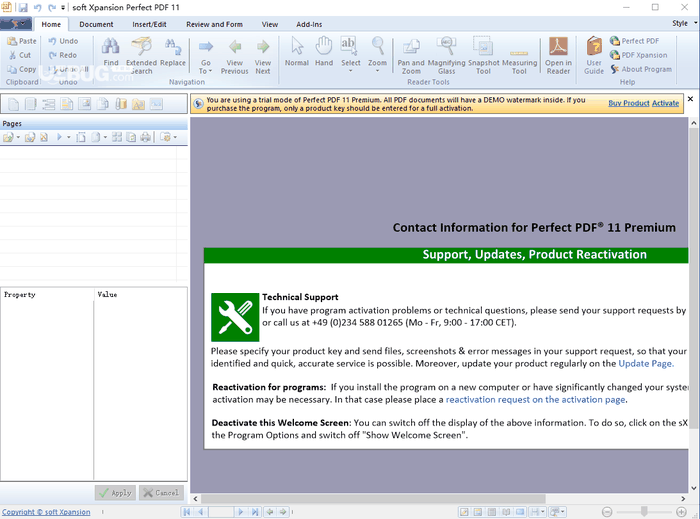Screen dimensions: 700x519
Task: Activate the Pan and Zoom tool
Action: [411, 56]
